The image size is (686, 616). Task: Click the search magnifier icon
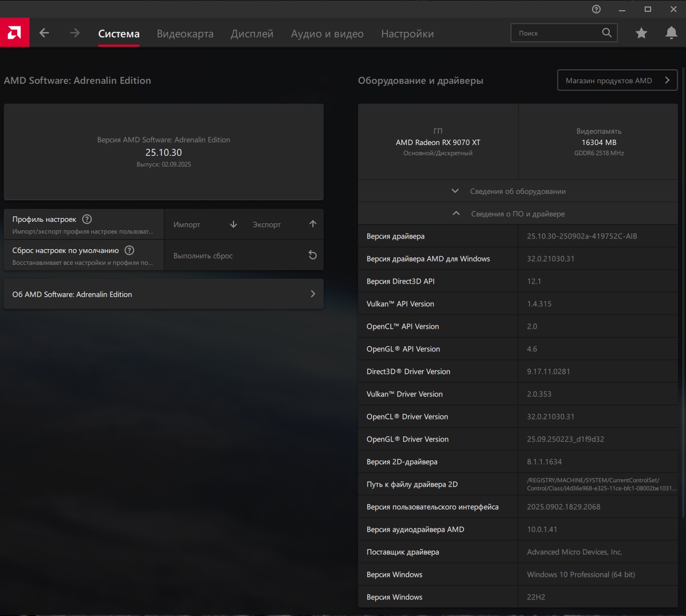(607, 33)
